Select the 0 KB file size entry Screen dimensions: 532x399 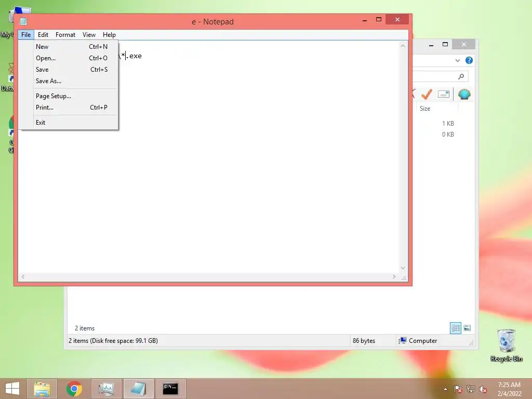coord(448,135)
